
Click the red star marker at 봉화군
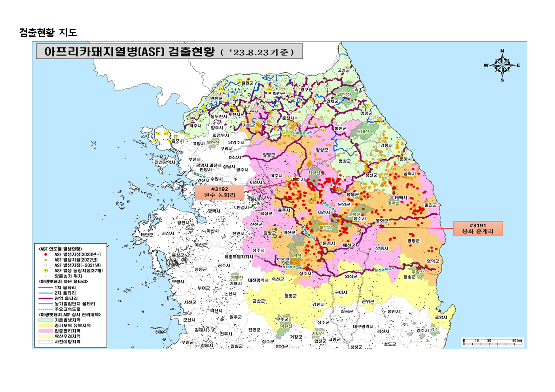(381, 226)
